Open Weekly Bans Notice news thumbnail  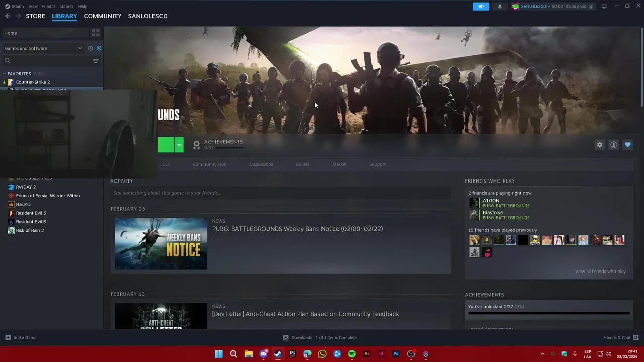[x=161, y=244]
